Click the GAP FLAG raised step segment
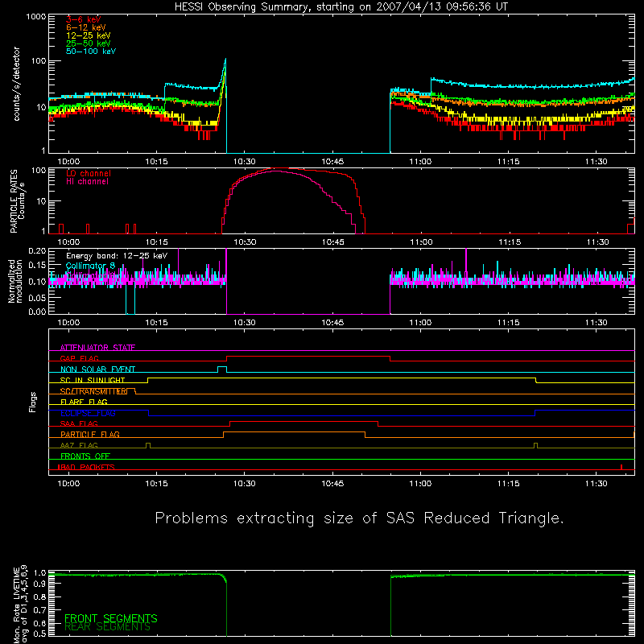The image size is (644, 644). 308,357
